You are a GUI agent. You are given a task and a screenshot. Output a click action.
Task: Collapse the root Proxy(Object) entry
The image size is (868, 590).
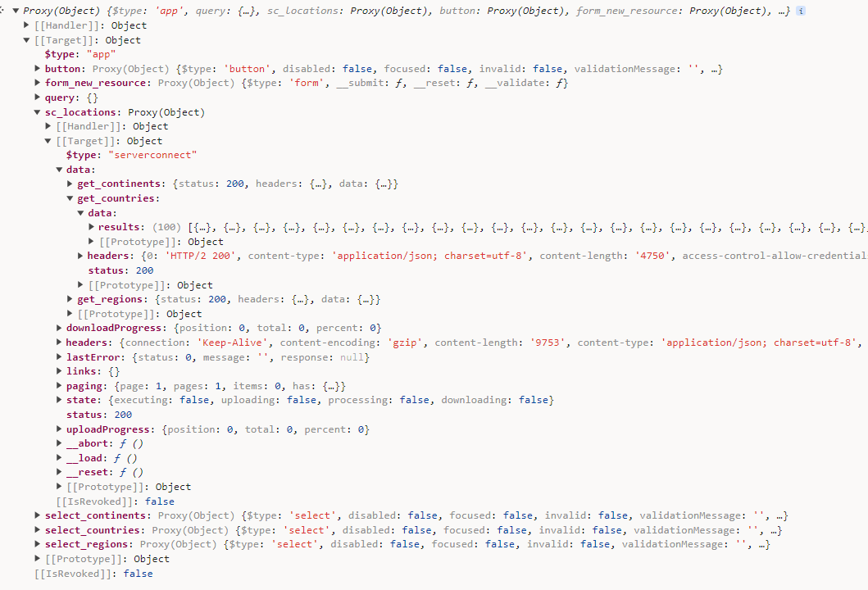click(16, 11)
